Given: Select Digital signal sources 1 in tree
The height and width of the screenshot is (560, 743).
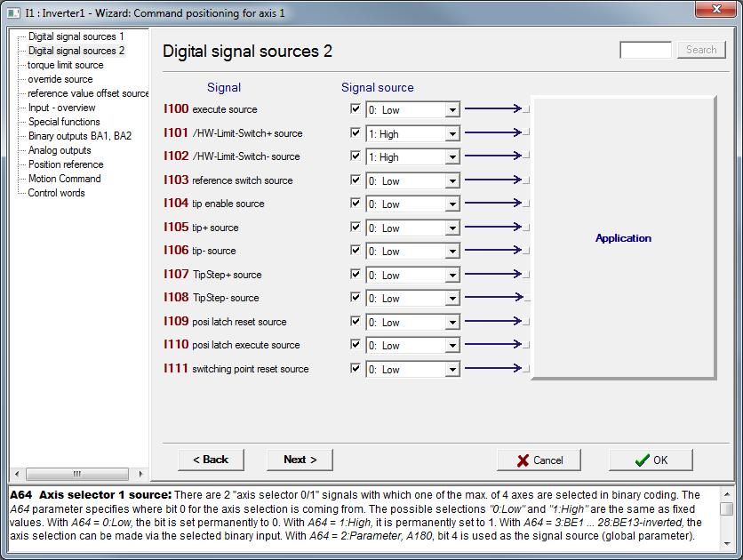Looking at the screenshot, I should click(x=76, y=36).
